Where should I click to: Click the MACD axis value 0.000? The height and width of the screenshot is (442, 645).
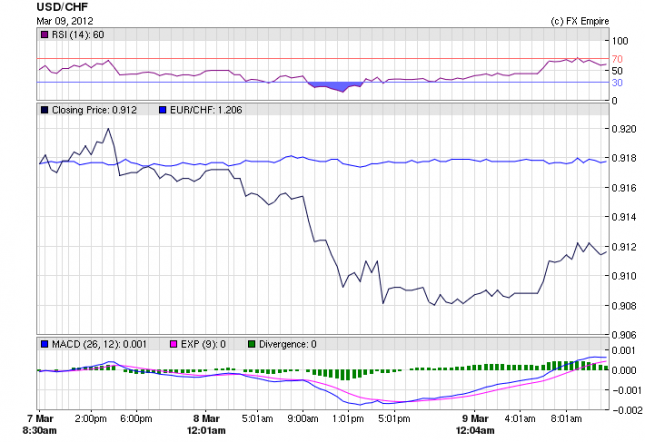(x=624, y=370)
